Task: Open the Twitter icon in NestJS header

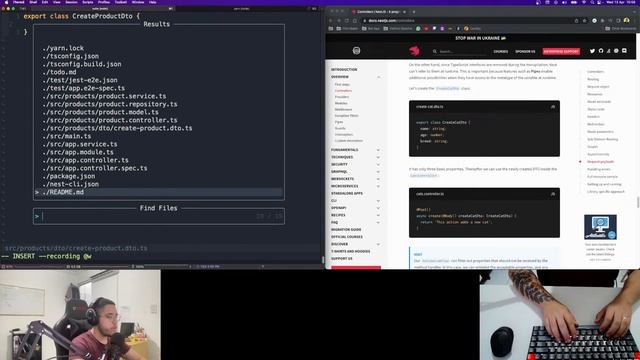Action: pos(592,51)
